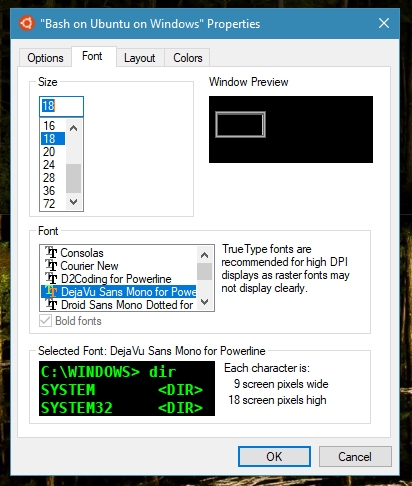Choose the Consolas font
This screenshot has width=412, height=486.
[x=118, y=253]
